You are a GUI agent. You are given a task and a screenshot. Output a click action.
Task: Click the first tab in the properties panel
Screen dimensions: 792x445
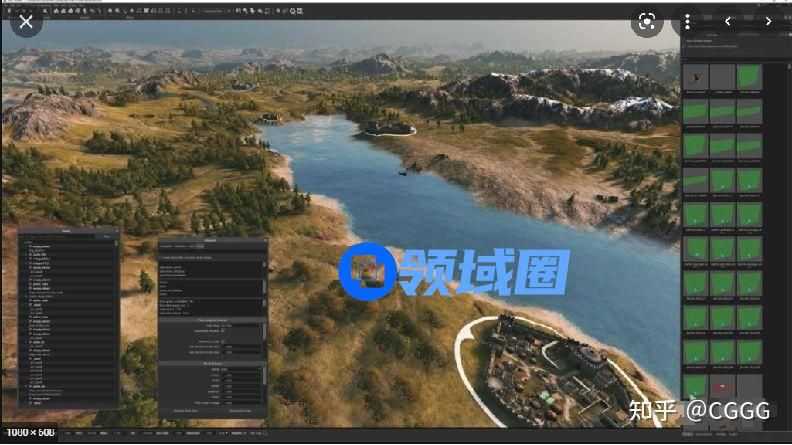(167, 246)
